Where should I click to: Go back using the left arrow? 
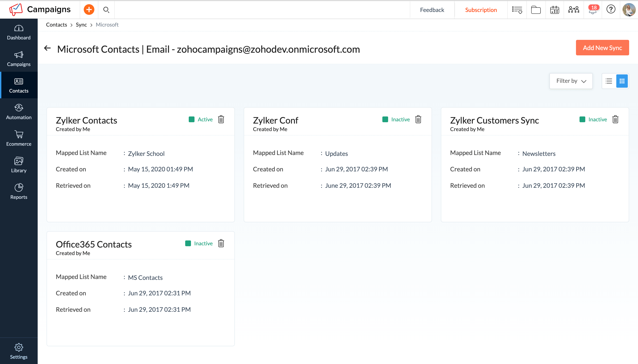47,48
